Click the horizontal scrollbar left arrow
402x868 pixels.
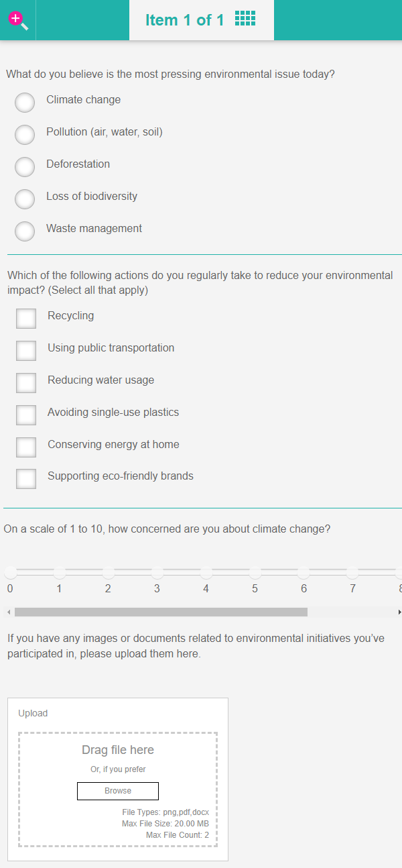(x=9, y=612)
